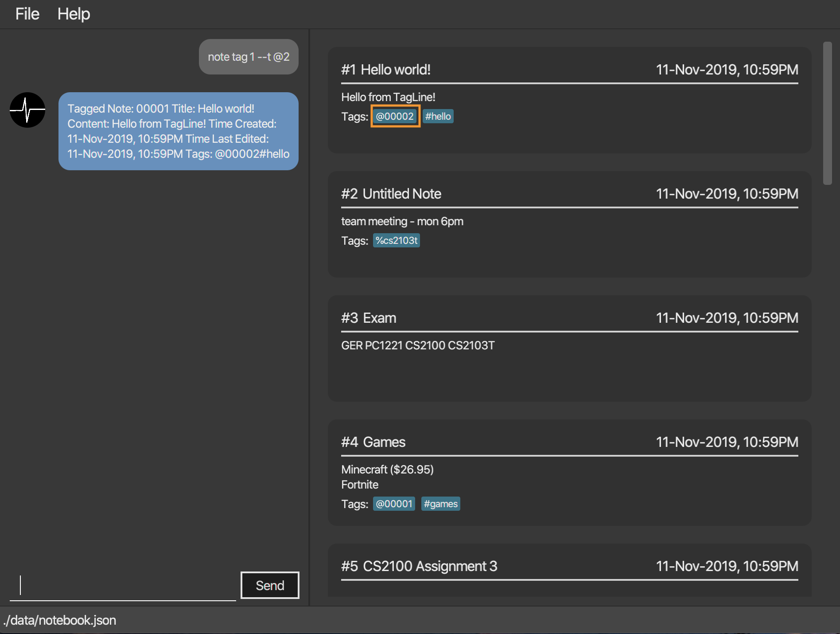This screenshot has height=634, width=840.
Task: Click the TagLine pulse avatar icon
Action: point(27,110)
